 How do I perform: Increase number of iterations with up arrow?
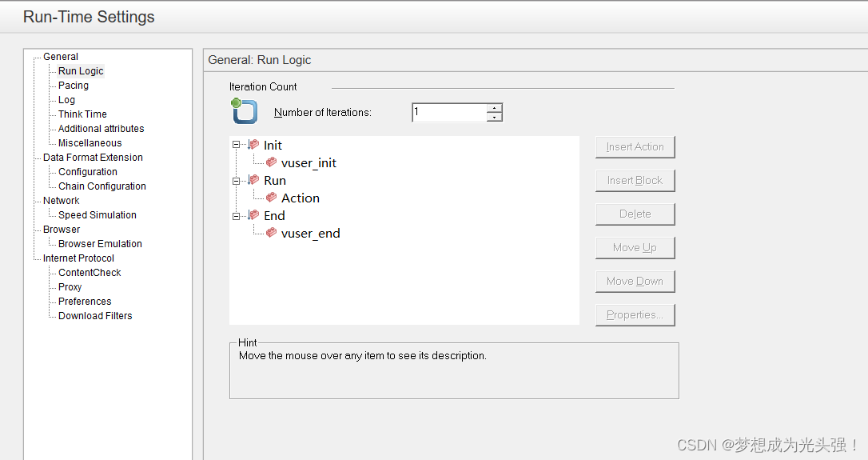(494, 108)
